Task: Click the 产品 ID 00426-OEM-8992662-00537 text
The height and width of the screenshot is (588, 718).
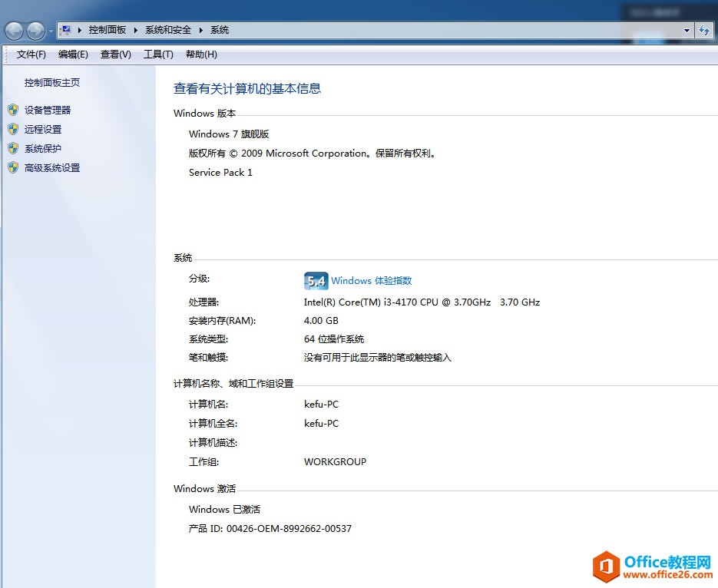Action: click(270, 529)
